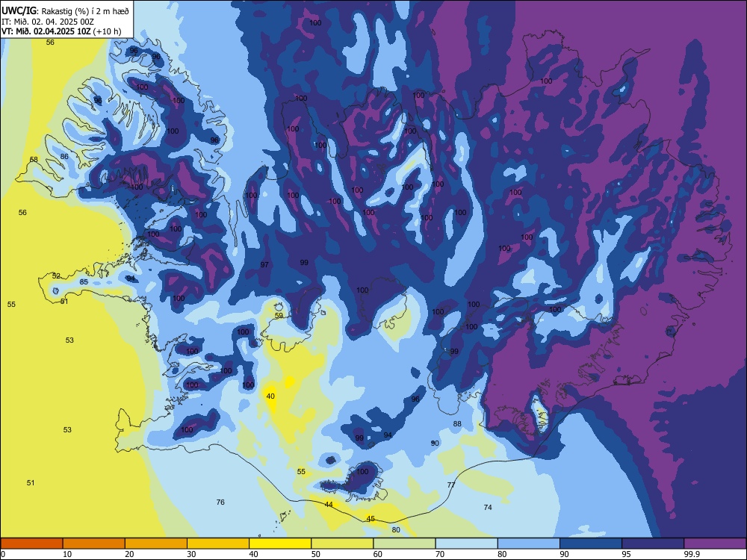
Task: Click the 70–80 pale blue legend swatch
Action: (x=466, y=544)
